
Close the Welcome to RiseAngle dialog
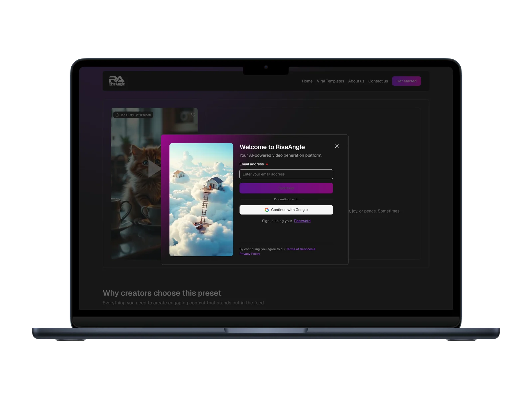pyautogui.click(x=337, y=146)
